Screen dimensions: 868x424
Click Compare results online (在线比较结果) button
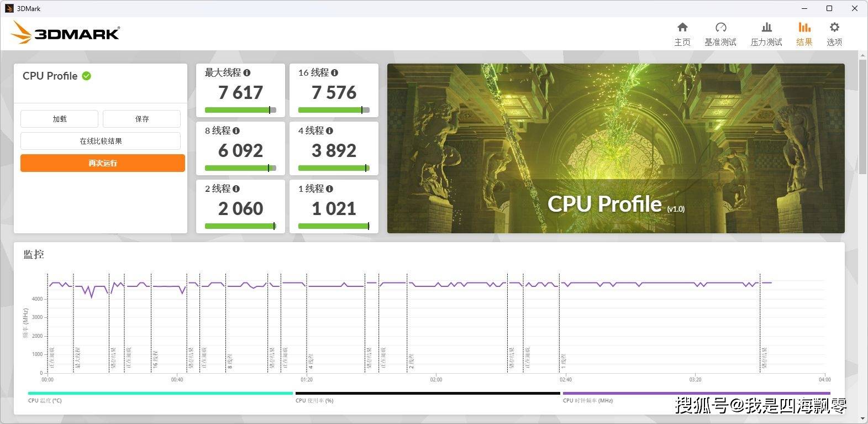(x=101, y=141)
